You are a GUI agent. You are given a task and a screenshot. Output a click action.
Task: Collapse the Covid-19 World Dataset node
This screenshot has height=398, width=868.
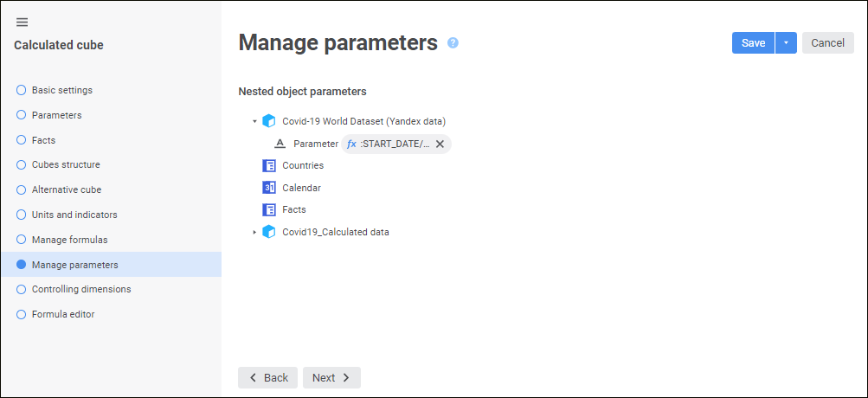254,122
